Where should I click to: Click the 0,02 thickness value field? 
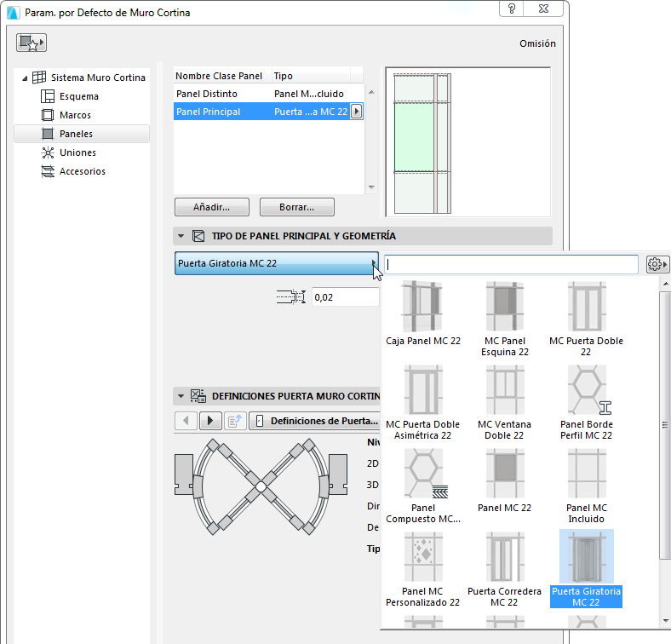click(345, 297)
